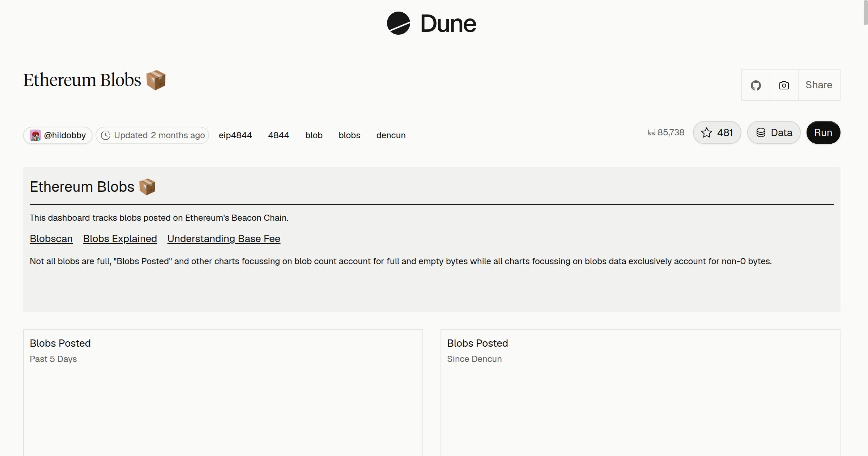Star the dashboard with 481 stars
Screen dimensions: 868x456
[x=717, y=132]
